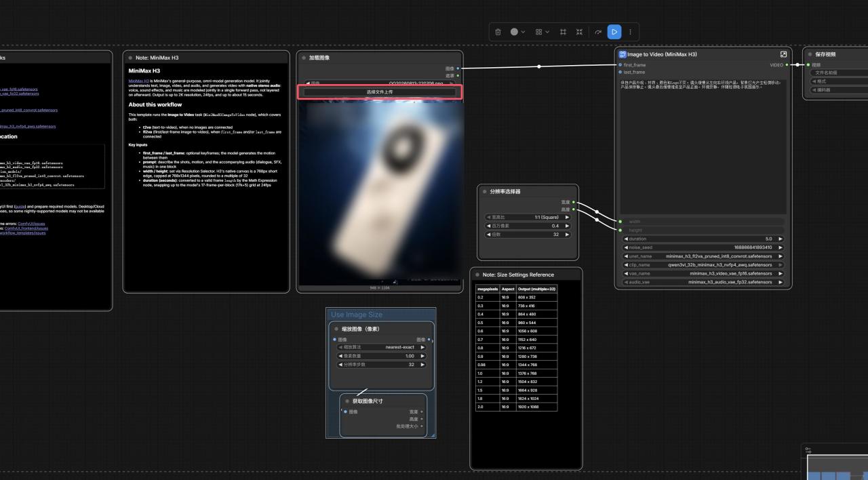Collapse the 分辨率选择器 node via its title dot
The image size is (868, 480).
484,192
